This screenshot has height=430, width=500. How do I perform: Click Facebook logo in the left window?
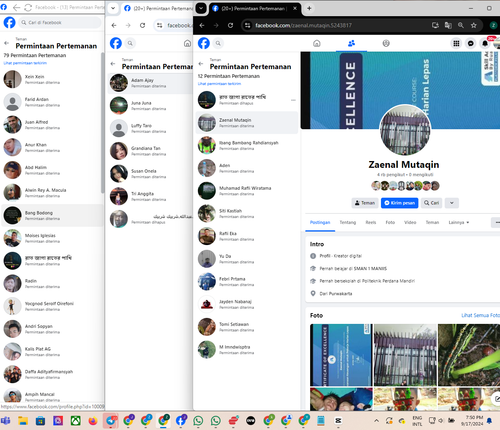9,23
